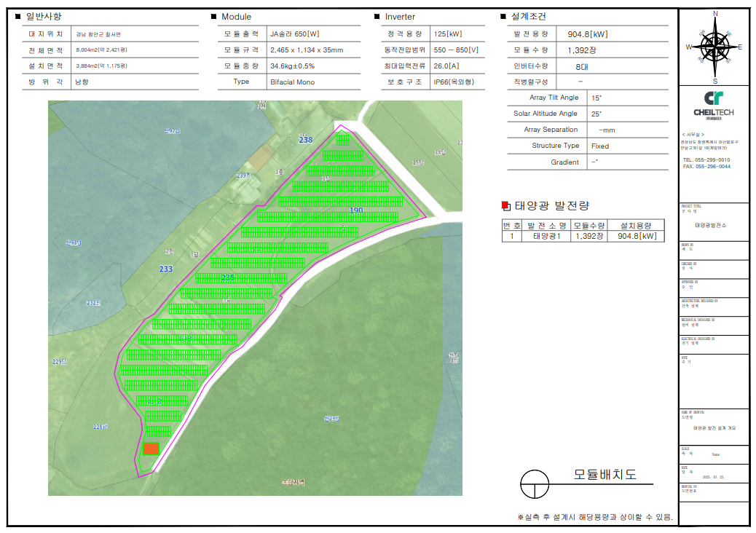Click the circular drawing-title marker symbol
756x533 pixels.
tap(535, 482)
